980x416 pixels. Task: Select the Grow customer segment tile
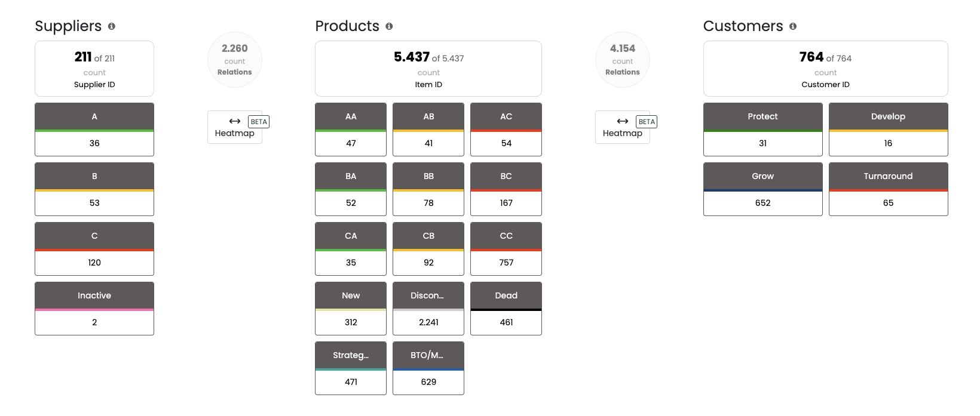763,189
